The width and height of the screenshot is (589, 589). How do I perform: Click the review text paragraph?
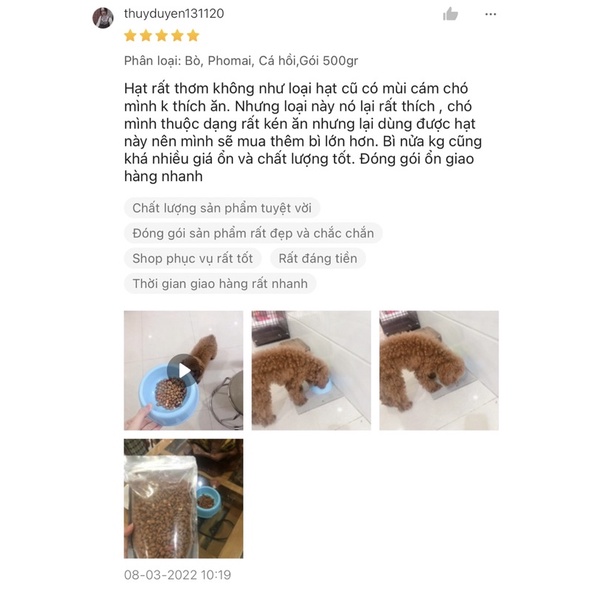303,132
